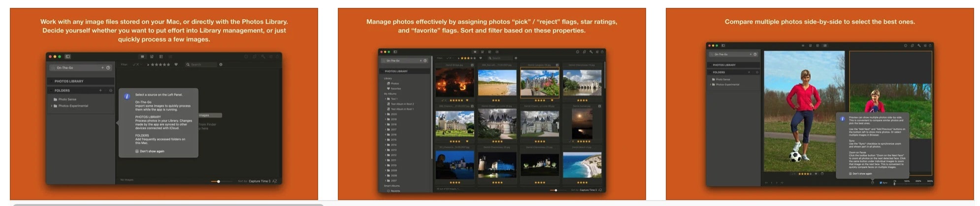
Task: Open the Photo Sense folder in the left-most window
Action: [x=67, y=100]
